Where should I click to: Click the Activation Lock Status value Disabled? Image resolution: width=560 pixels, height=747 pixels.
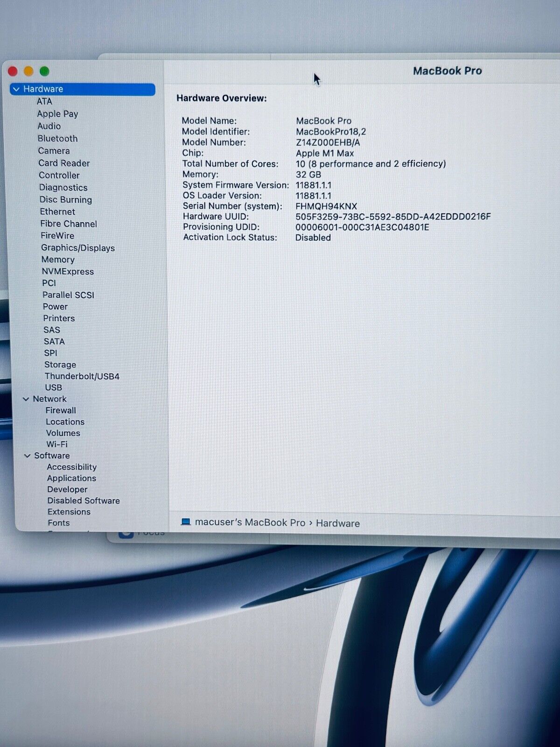point(313,238)
